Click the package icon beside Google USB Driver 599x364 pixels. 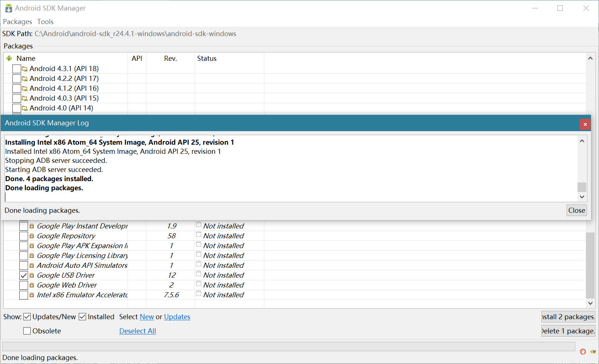(32, 275)
